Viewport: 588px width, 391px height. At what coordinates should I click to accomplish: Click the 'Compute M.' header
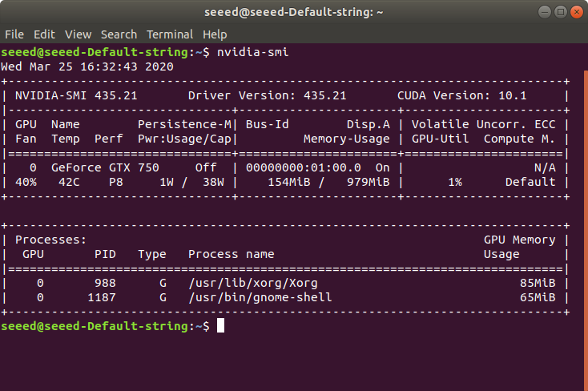[519, 139]
